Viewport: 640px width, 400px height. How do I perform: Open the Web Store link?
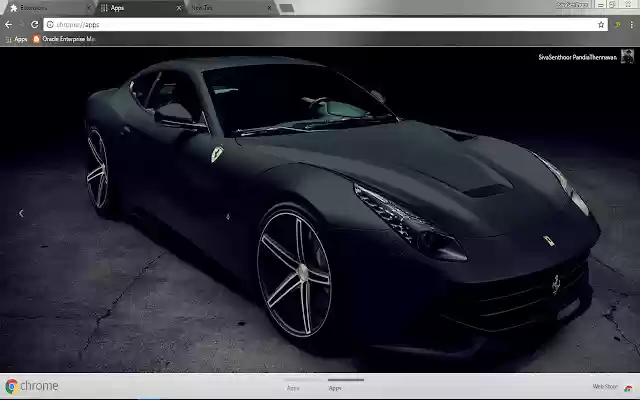pyautogui.click(x=605, y=387)
